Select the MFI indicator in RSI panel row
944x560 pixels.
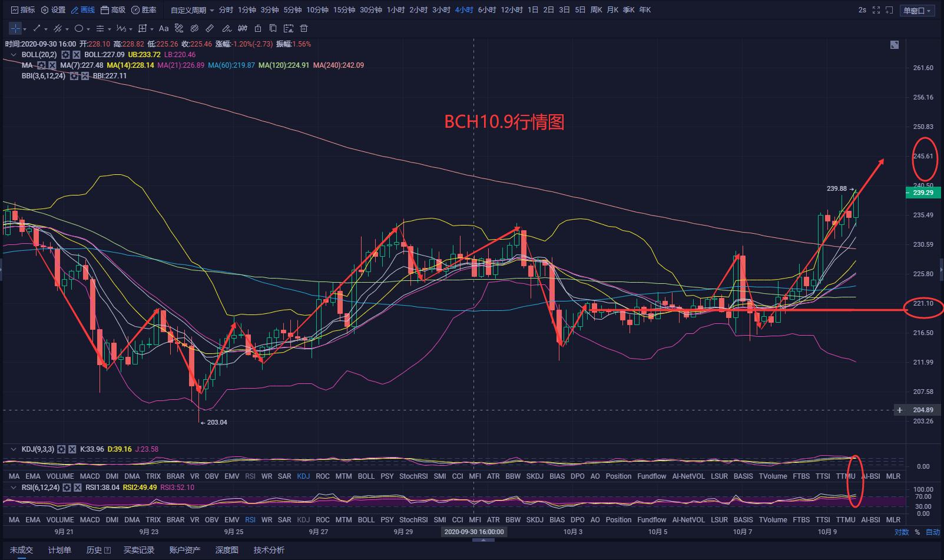(475, 519)
